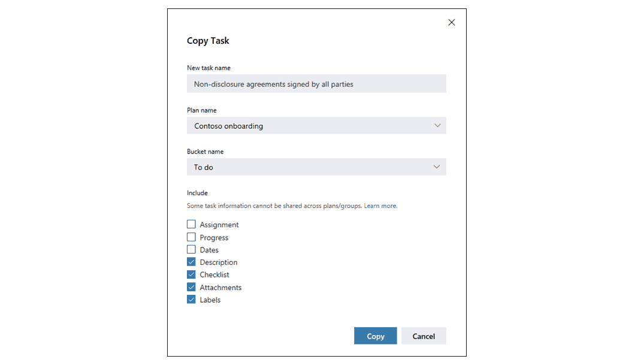
Task: Open the Contoso onboarding plan selector
Action: pyautogui.click(x=316, y=125)
